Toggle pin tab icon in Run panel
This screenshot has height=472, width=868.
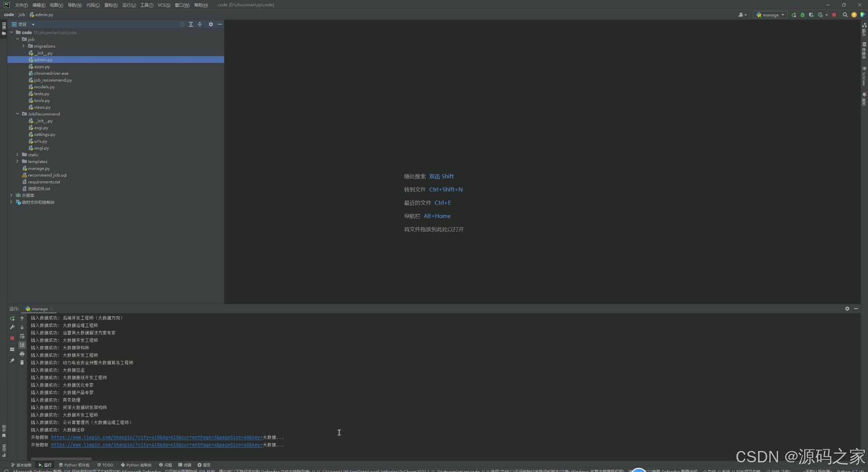[x=12, y=361]
